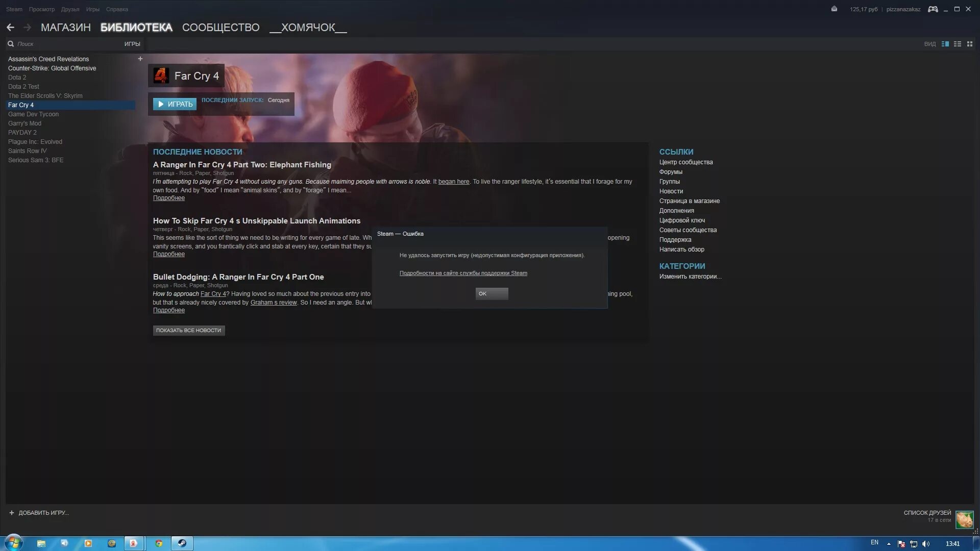Open Подробнее under Elephant Fishing article

point(169,198)
